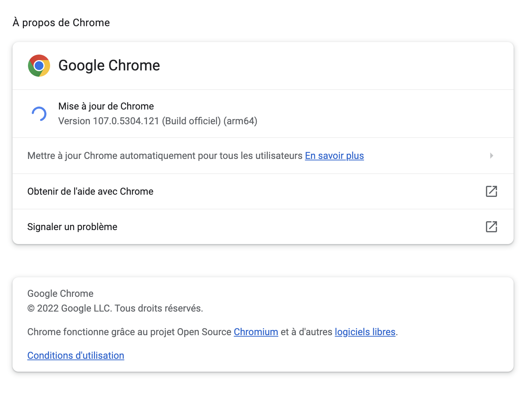Click the update progress spinner icon
This screenshot has height=396, width=532.
pos(39,114)
